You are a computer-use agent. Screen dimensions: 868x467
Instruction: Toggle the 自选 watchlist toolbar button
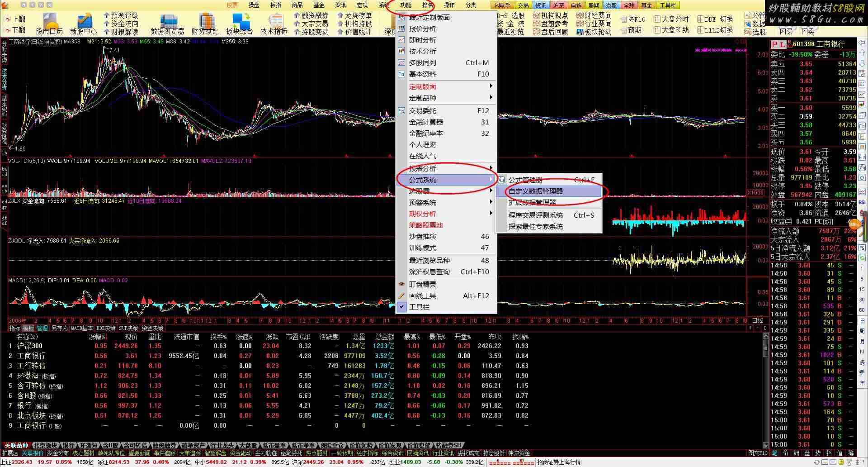point(576,5)
